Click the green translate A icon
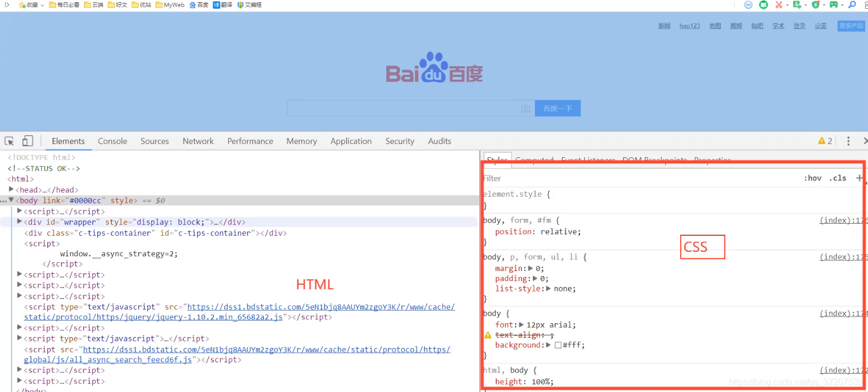 797,4
